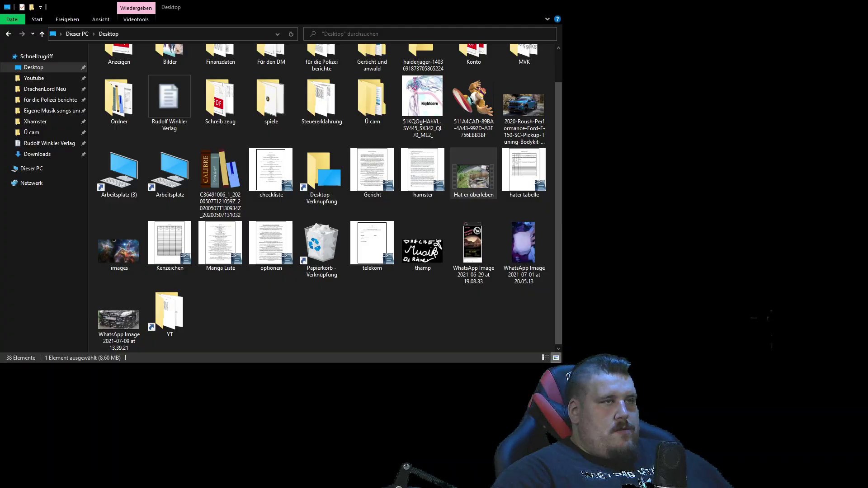Go forward with the forward arrow
868x488 pixels.
click(22, 34)
